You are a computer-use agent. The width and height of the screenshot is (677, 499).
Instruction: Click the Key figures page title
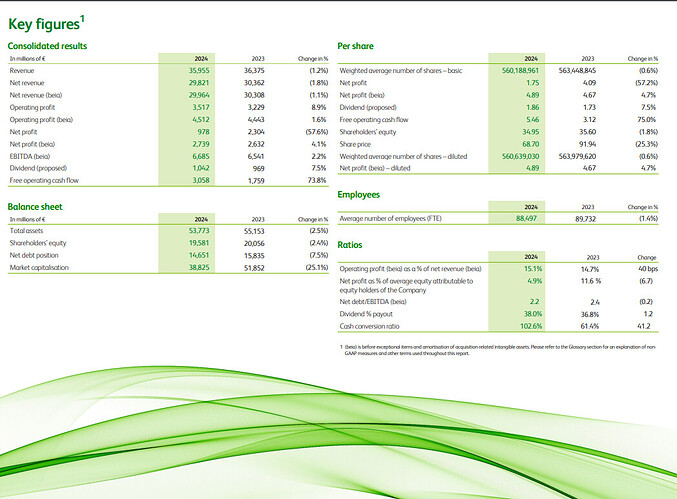(47, 17)
